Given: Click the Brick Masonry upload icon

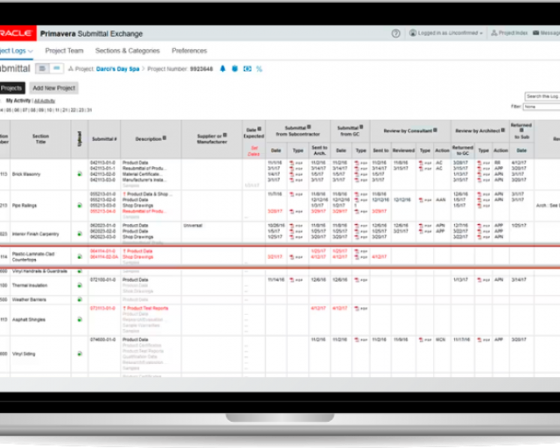Looking at the screenshot, I should click(80, 174).
